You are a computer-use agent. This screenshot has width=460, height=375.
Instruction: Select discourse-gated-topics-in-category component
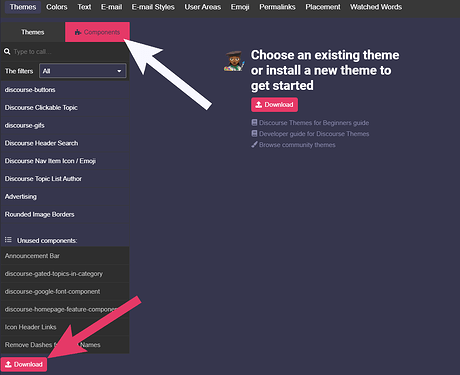(x=65, y=274)
